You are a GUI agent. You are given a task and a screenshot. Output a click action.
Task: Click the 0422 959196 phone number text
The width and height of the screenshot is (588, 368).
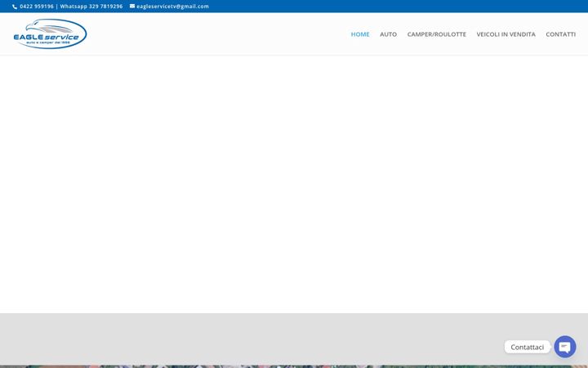click(x=37, y=7)
